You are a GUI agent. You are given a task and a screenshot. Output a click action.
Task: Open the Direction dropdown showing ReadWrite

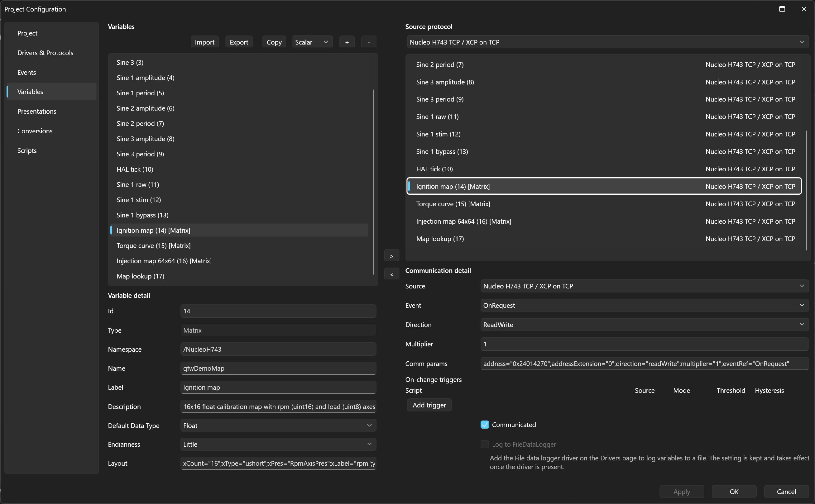[x=644, y=325]
